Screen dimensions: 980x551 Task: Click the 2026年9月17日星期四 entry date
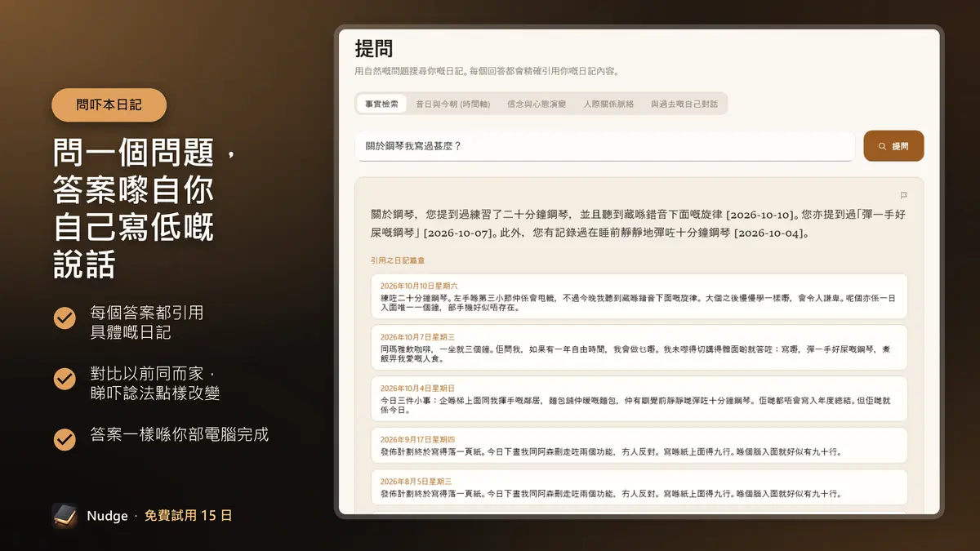pos(418,439)
